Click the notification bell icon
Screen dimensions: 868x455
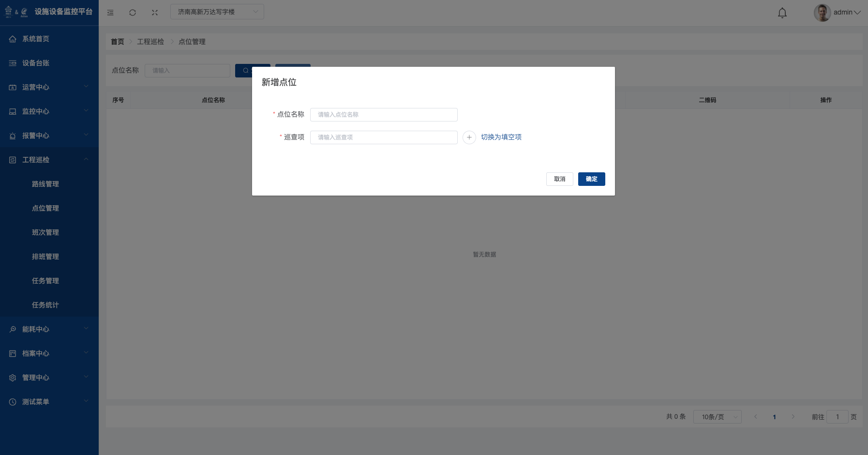(782, 13)
